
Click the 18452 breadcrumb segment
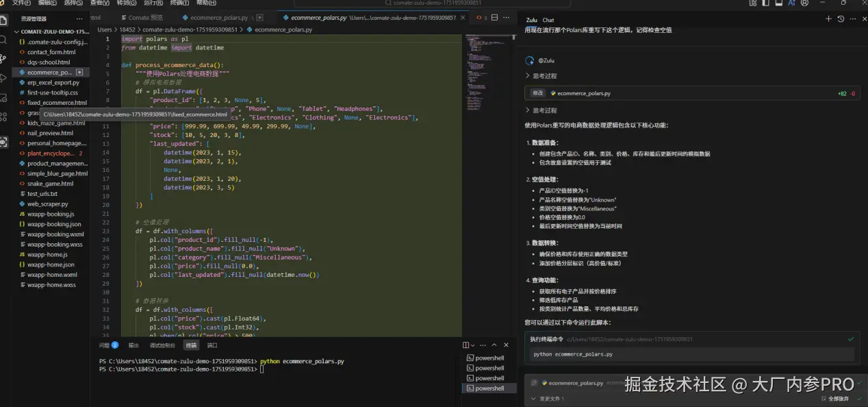tap(127, 30)
